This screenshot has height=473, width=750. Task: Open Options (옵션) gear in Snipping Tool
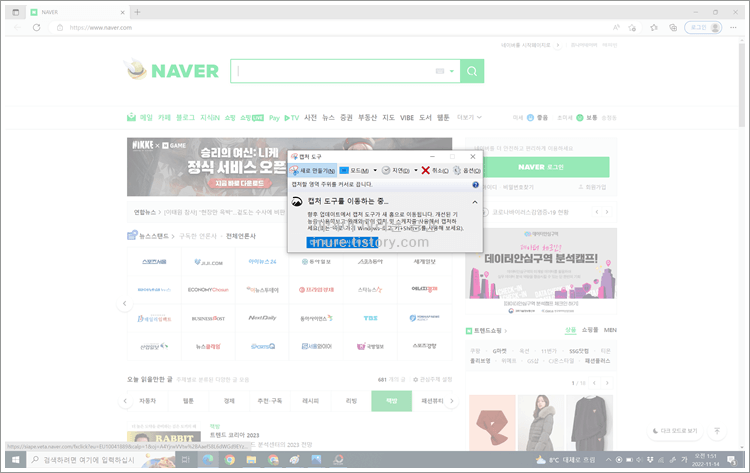tap(466, 170)
